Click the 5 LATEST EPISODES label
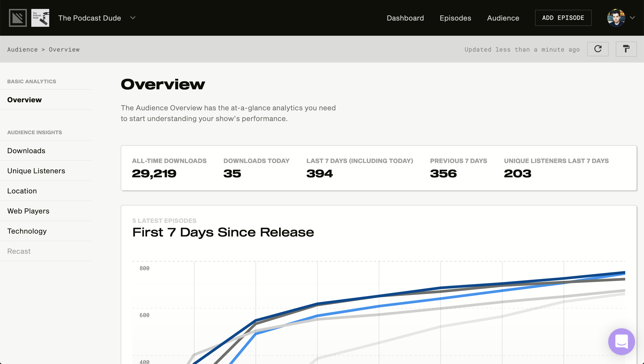This screenshot has height=364, width=644. tap(164, 221)
